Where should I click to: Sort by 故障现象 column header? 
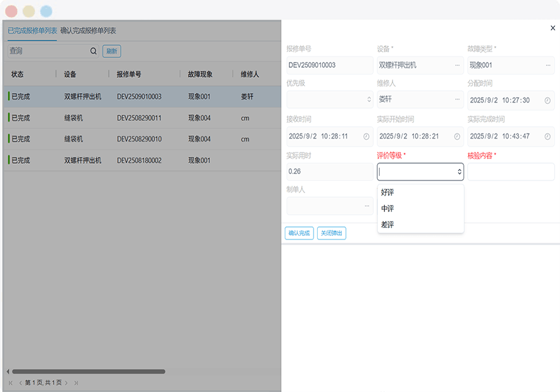click(x=200, y=74)
